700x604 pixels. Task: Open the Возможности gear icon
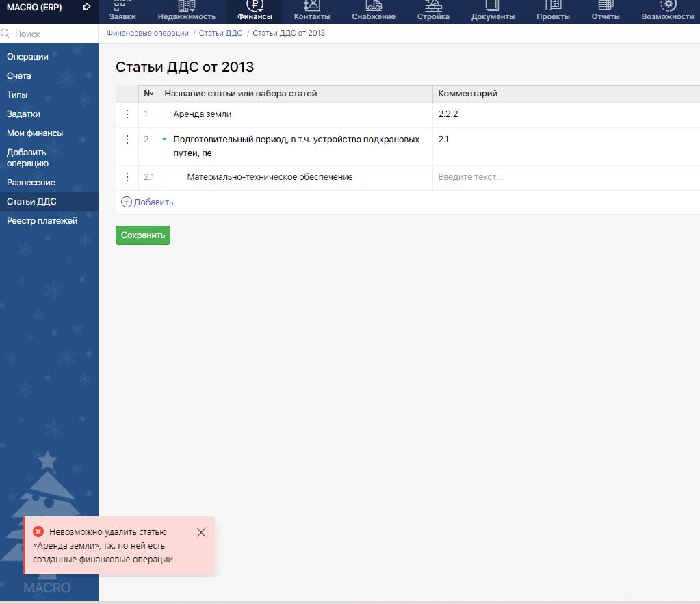coord(668,5)
